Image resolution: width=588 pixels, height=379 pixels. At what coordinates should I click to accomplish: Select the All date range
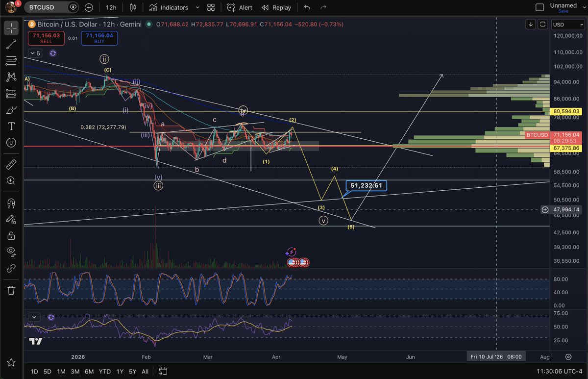point(145,371)
